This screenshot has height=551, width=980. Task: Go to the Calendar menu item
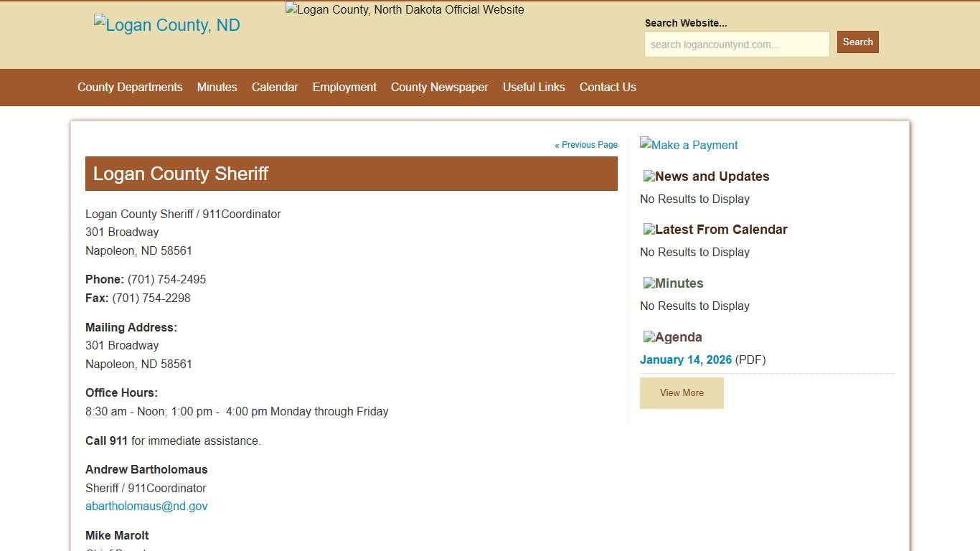pos(275,87)
